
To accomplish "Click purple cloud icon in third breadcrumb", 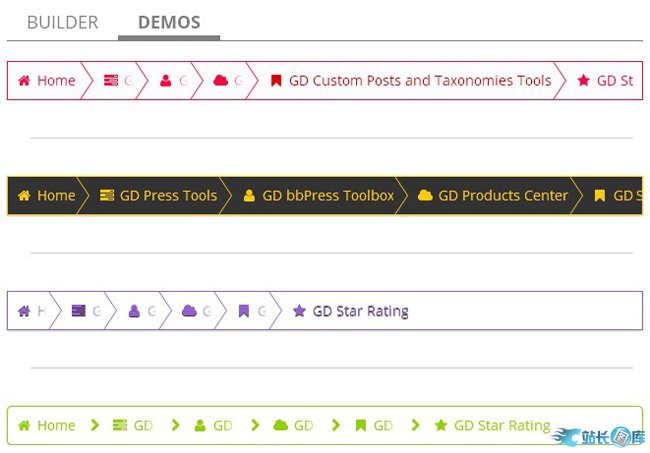I will point(189,311).
